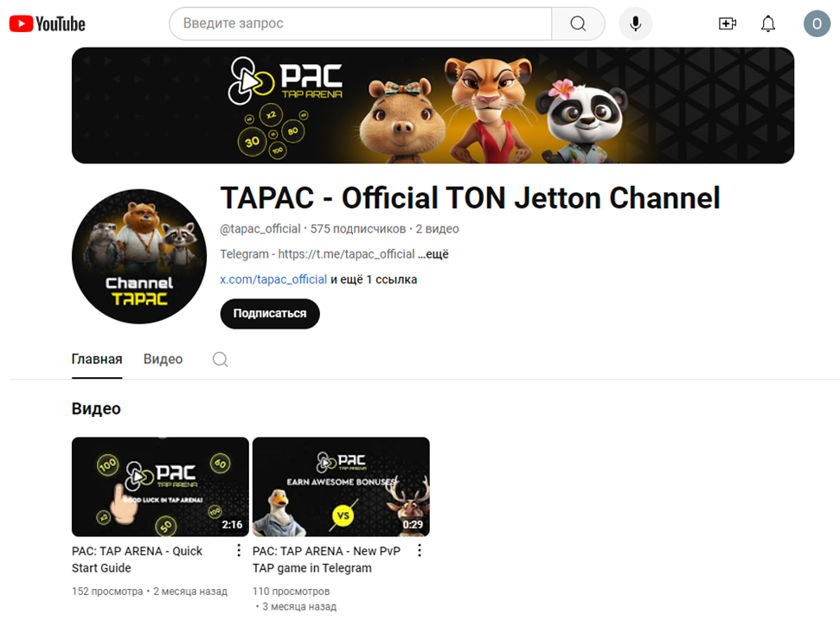The height and width of the screenshot is (627, 840).
Task: Search within the channel using the tab magnifier
Action: point(221,359)
